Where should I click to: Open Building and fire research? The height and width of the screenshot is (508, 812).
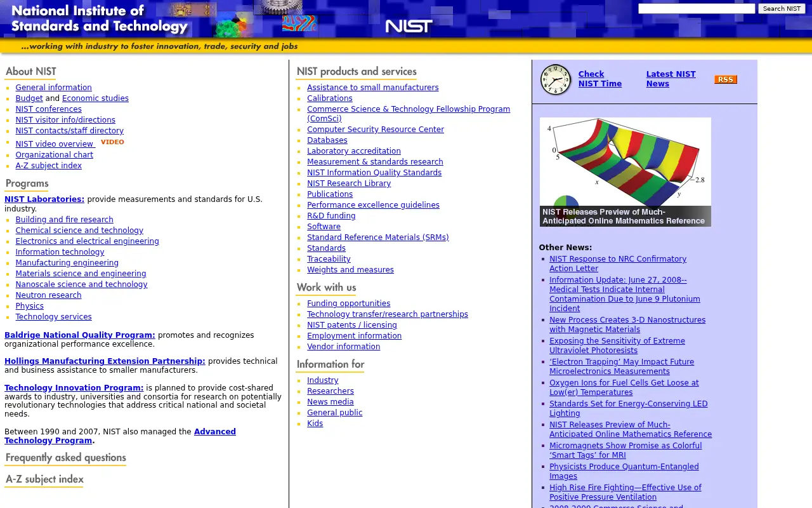[64, 220]
